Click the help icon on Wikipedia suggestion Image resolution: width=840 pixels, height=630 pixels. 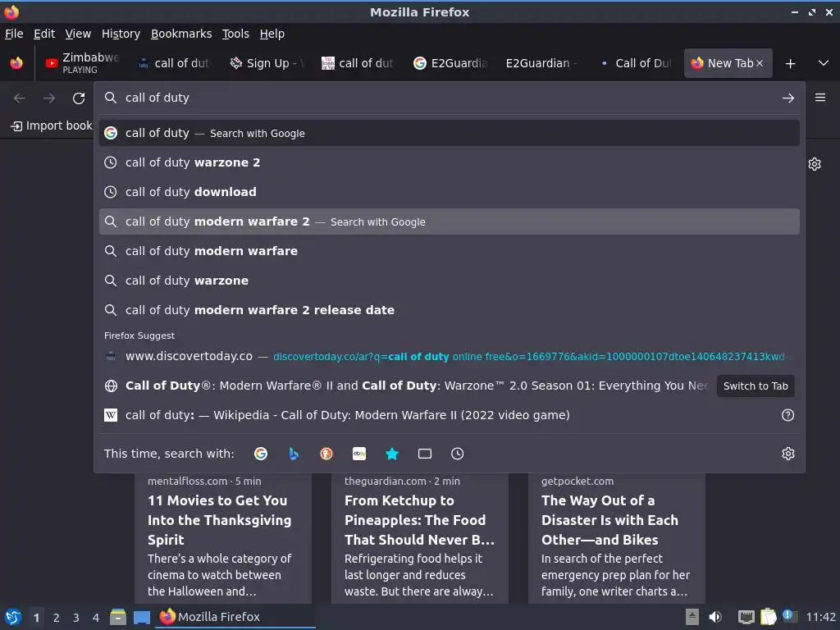pos(787,415)
